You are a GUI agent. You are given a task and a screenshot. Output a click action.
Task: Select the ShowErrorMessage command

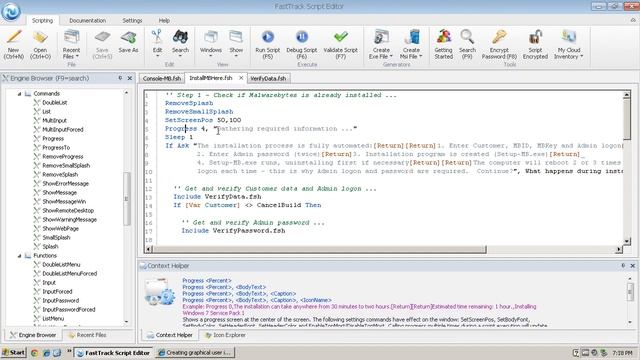[x=65, y=184]
